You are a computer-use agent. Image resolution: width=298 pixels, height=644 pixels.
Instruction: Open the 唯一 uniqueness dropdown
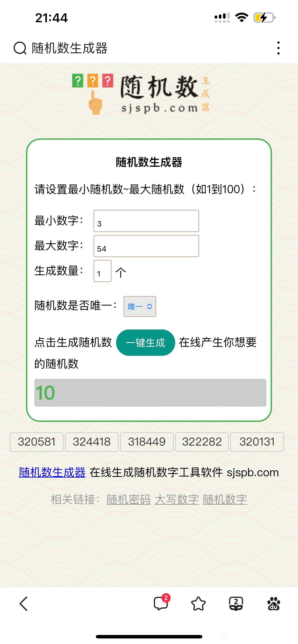point(140,306)
